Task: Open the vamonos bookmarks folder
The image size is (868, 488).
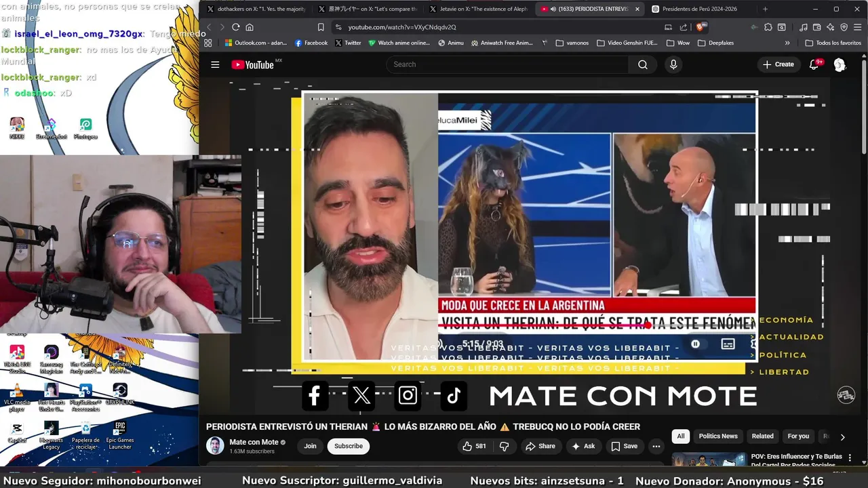Action: [x=572, y=43]
